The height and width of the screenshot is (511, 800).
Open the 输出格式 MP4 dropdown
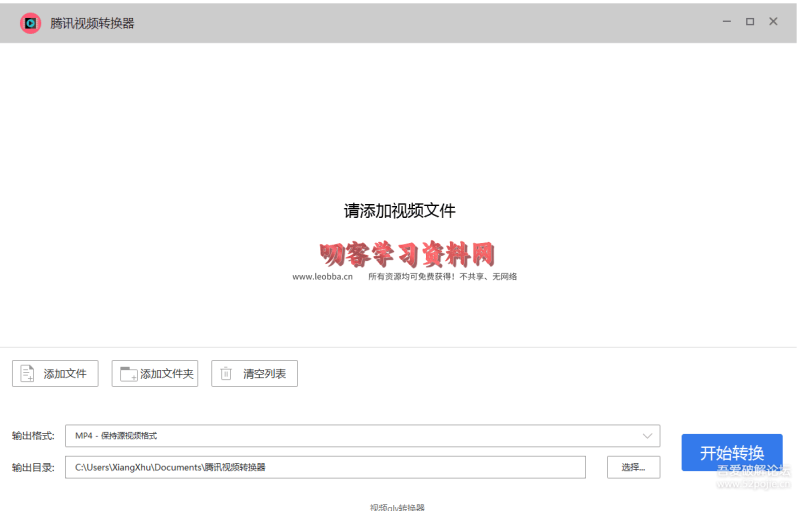(362, 436)
